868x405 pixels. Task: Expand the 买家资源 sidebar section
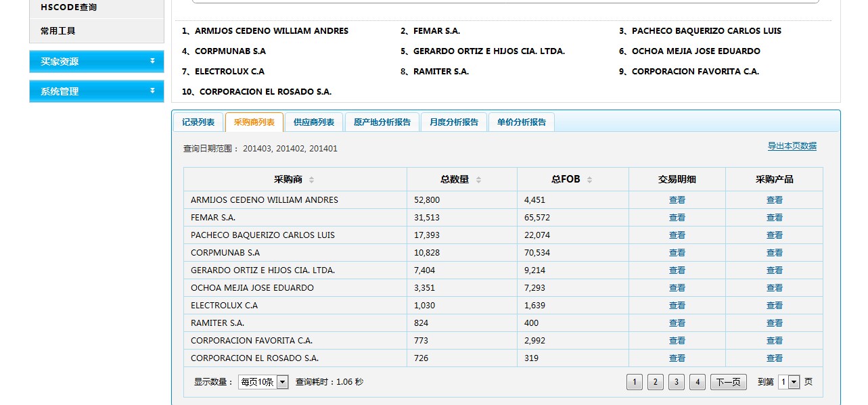point(97,62)
